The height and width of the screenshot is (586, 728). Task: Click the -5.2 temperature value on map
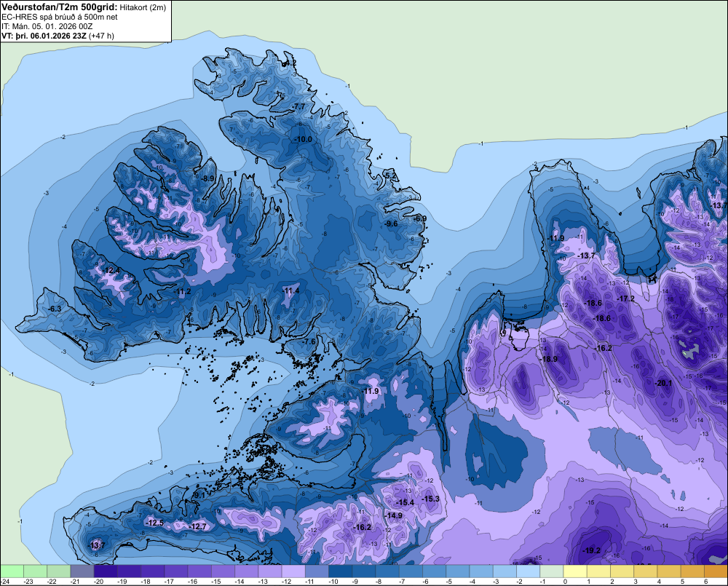point(391,175)
